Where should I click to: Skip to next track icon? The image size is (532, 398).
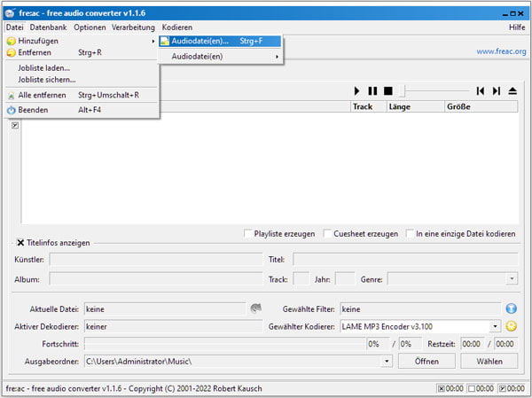(x=497, y=91)
